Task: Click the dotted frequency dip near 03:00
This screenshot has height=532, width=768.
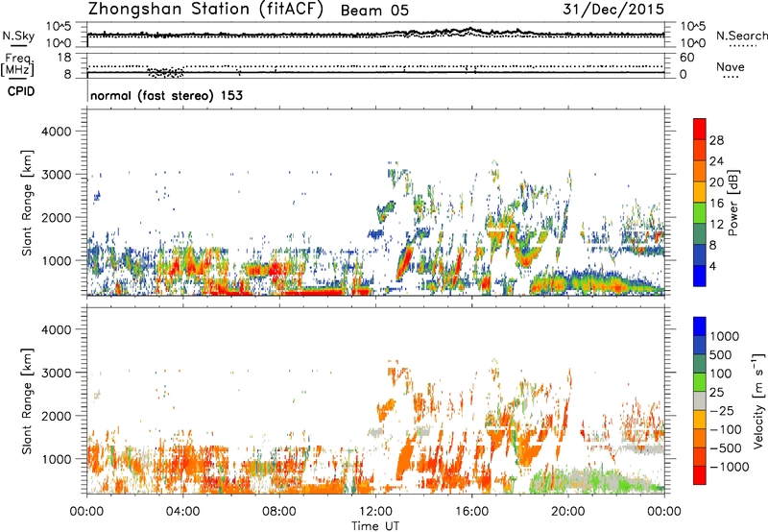Action: click(x=165, y=72)
